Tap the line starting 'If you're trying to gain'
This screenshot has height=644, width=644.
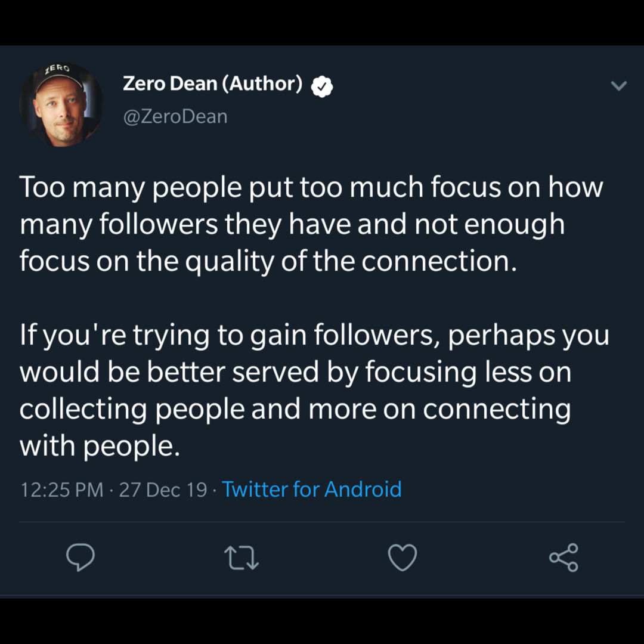click(314, 336)
